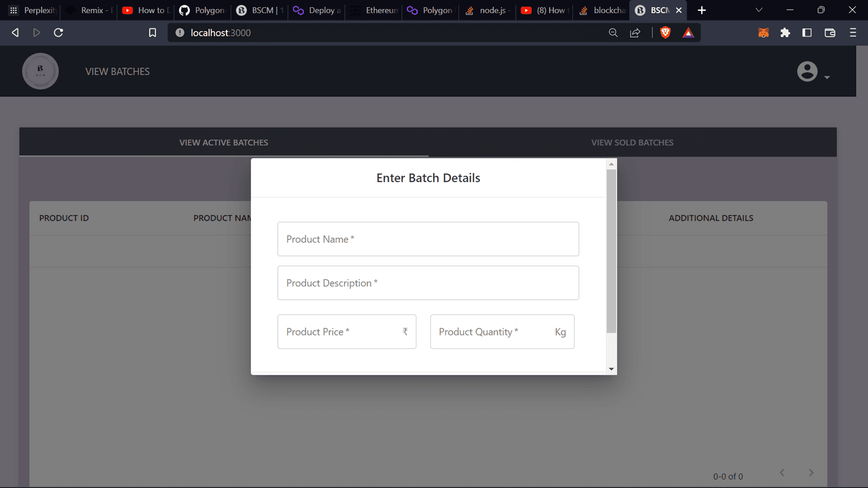
Task: Click the modal scrollbar down arrow
Action: pos(611,369)
